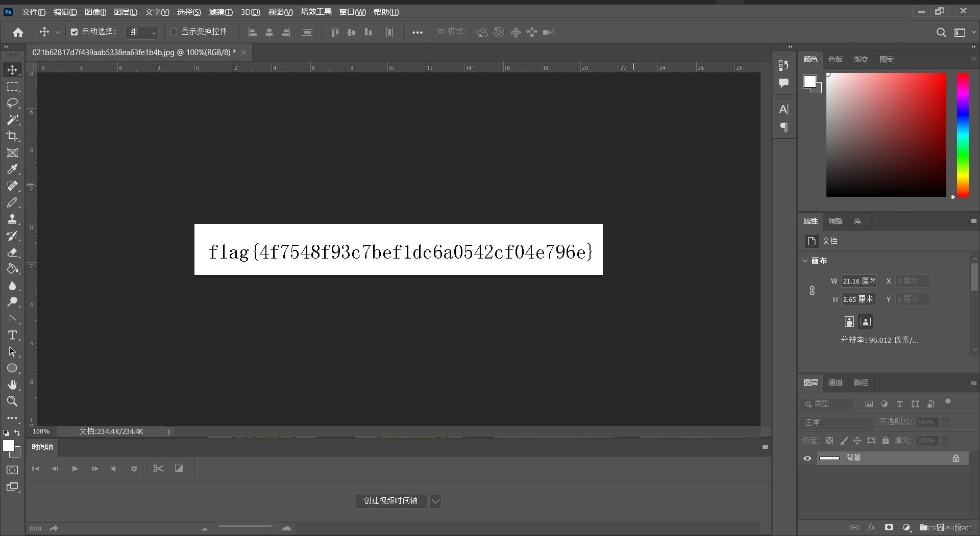Open the 文件(F) menu
980x536 pixels.
(x=34, y=12)
